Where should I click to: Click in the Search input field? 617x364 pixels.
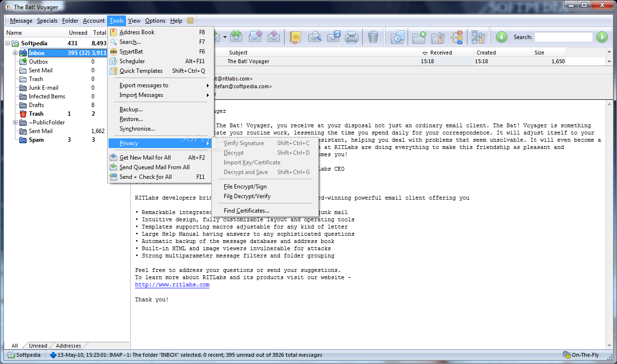pos(563,37)
